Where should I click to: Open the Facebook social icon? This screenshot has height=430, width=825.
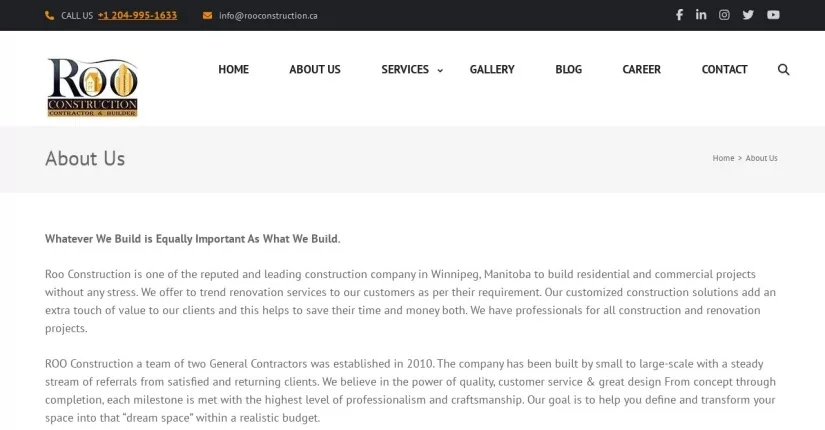click(x=679, y=15)
